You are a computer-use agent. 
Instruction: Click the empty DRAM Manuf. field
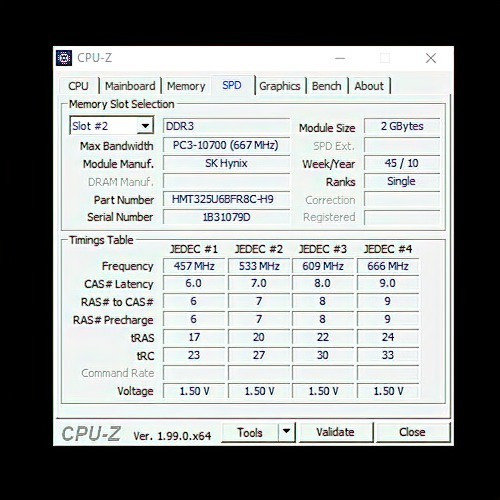pyautogui.click(x=226, y=181)
